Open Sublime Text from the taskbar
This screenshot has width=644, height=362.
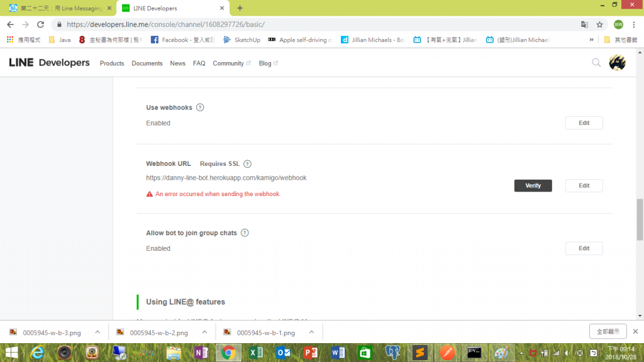pos(419,353)
